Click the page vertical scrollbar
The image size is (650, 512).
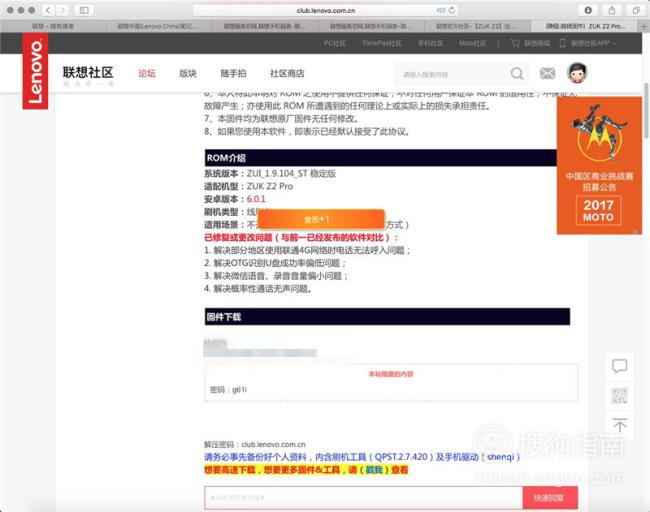click(x=646, y=111)
